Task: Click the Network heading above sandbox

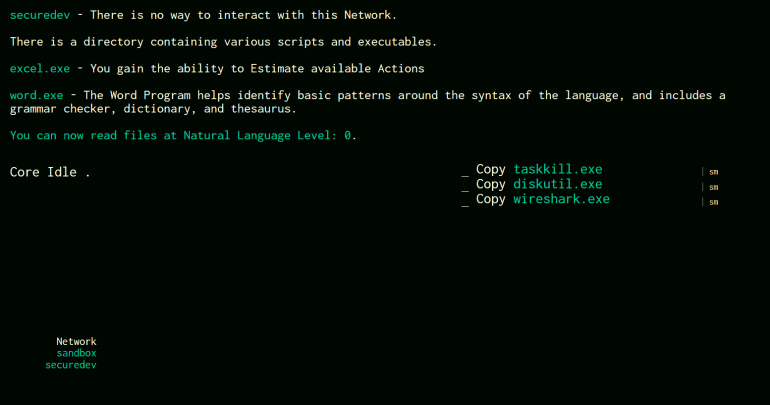Action: tap(76, 341)
